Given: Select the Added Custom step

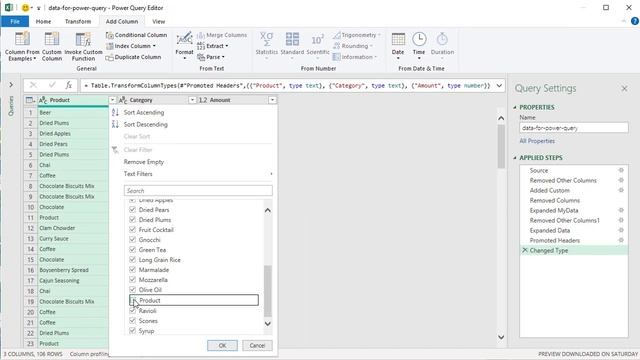Looking at the screenshot, I should (x=549, y=191).
